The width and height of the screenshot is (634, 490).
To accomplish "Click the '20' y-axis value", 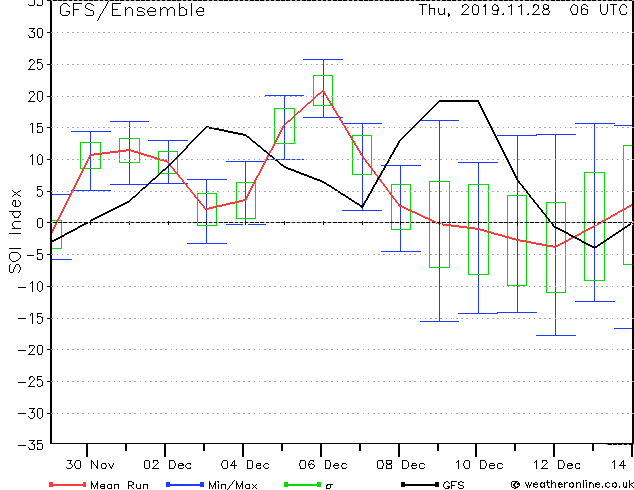I will point(36,96).
